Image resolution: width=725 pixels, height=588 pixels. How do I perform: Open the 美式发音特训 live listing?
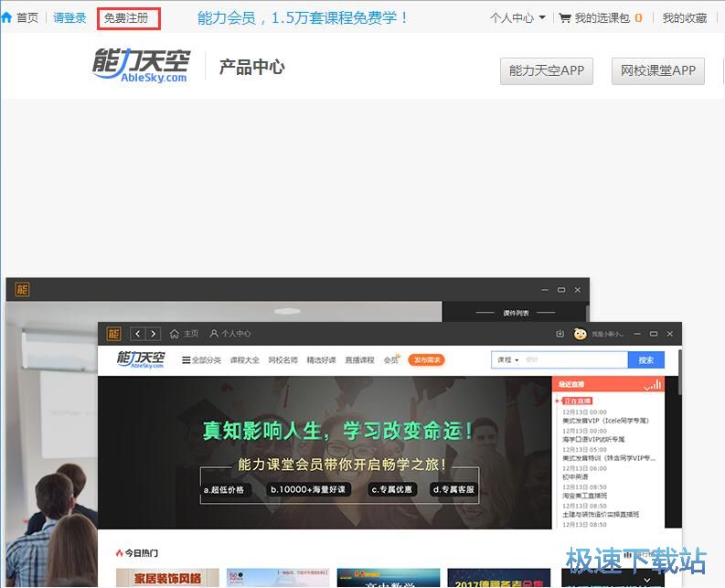609,458
